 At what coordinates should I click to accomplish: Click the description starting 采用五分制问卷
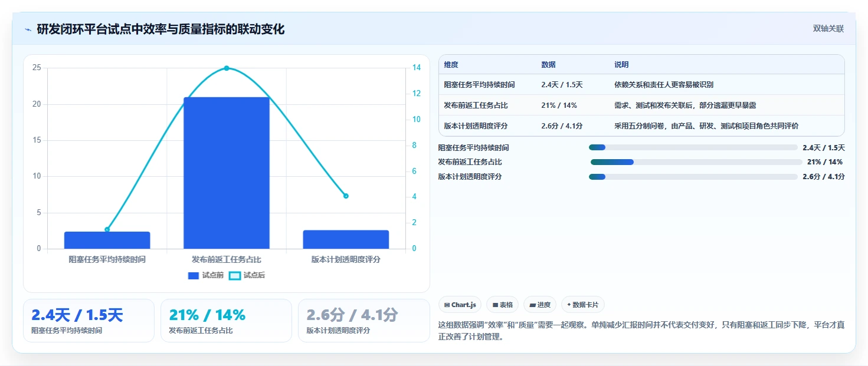point(706,126)
